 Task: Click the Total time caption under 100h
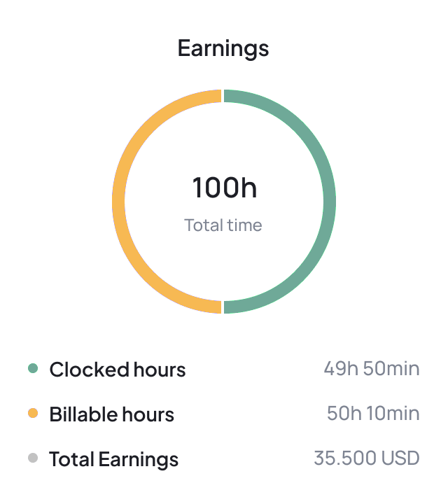[223, 225]
